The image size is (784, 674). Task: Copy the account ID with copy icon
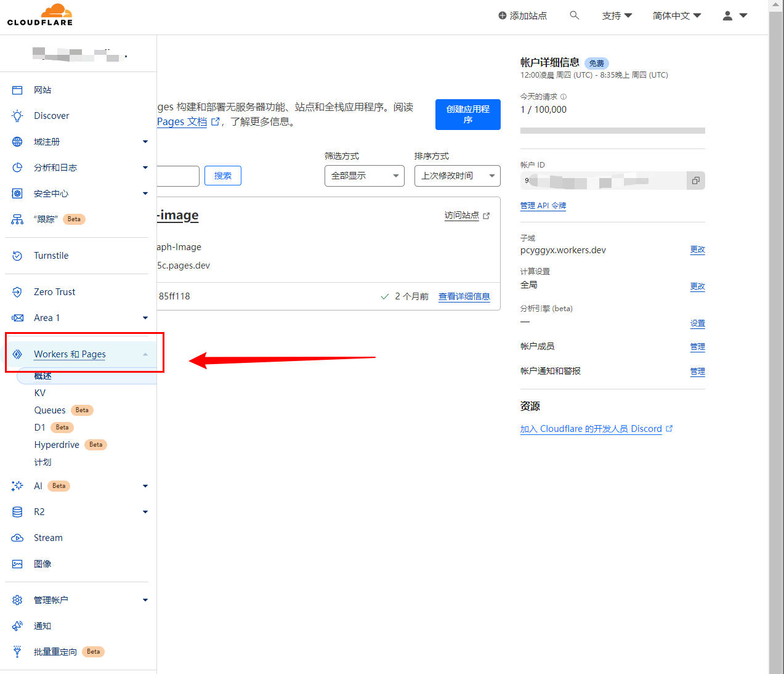point(695,181)
